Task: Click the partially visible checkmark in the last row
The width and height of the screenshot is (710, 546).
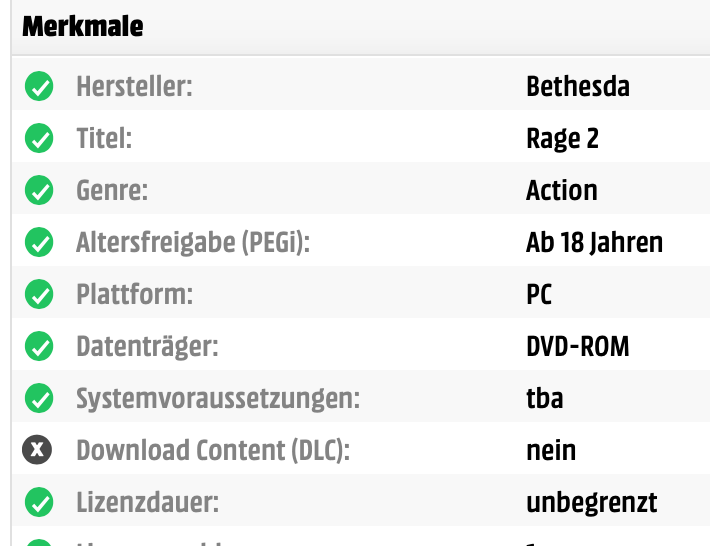Action: point(39,542)
